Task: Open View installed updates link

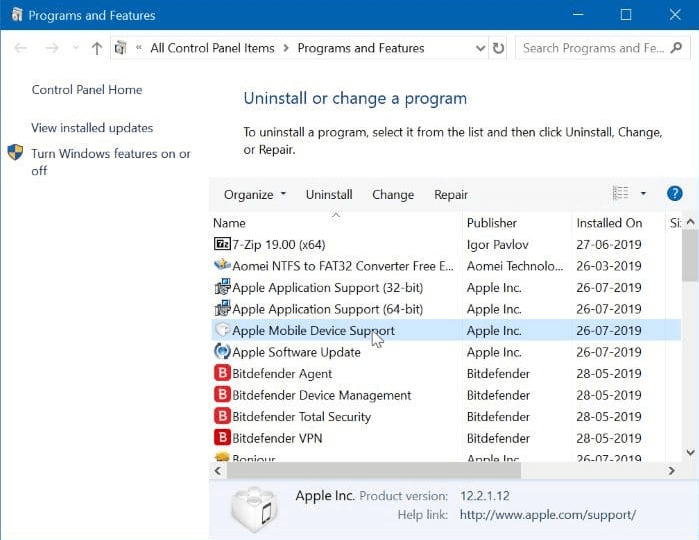Action: coord(92,128)
